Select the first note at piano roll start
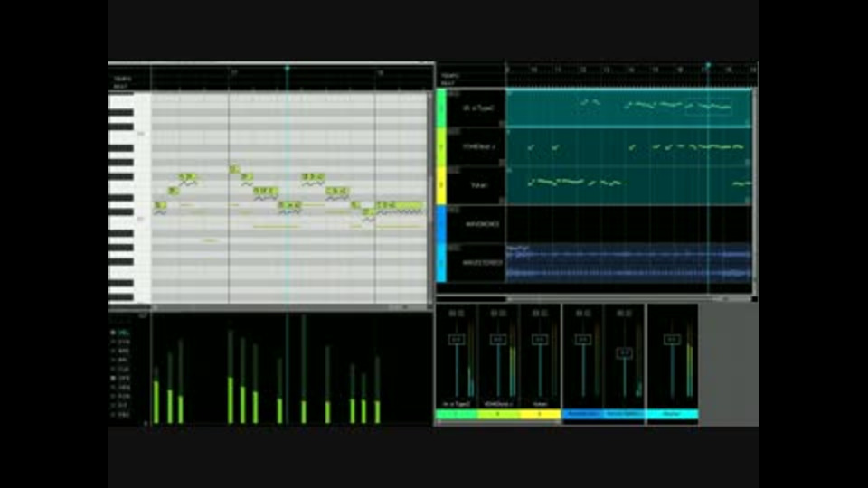Image resolution: width=868 pixels, height=488 pixels. [x=160, y=205]
